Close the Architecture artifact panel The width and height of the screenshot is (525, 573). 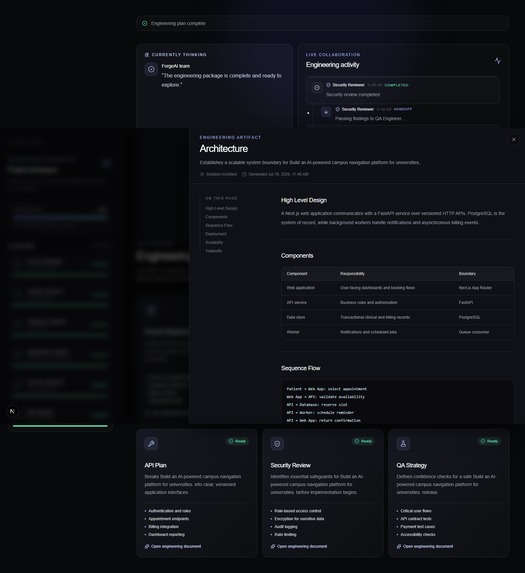click(514, 140)
